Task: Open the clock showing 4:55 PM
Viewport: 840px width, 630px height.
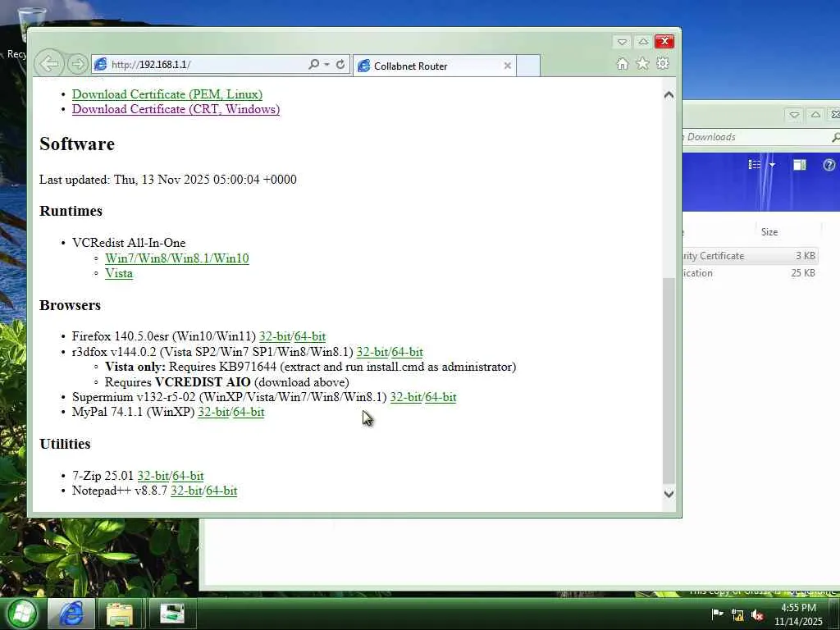Action: (x=798, y=614)
